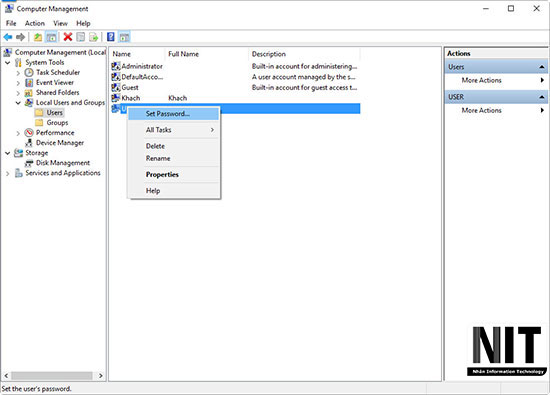Click the blue Help question-mark icon
Viewport: 550px width, 395px height.
click(x=110, y=36)
